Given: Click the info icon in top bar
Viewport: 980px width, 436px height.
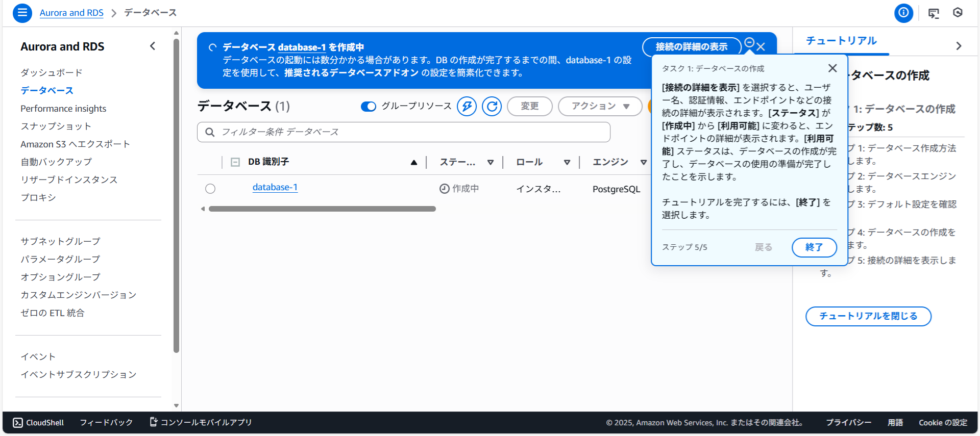Looking at the screenshot, I should 903,13.
